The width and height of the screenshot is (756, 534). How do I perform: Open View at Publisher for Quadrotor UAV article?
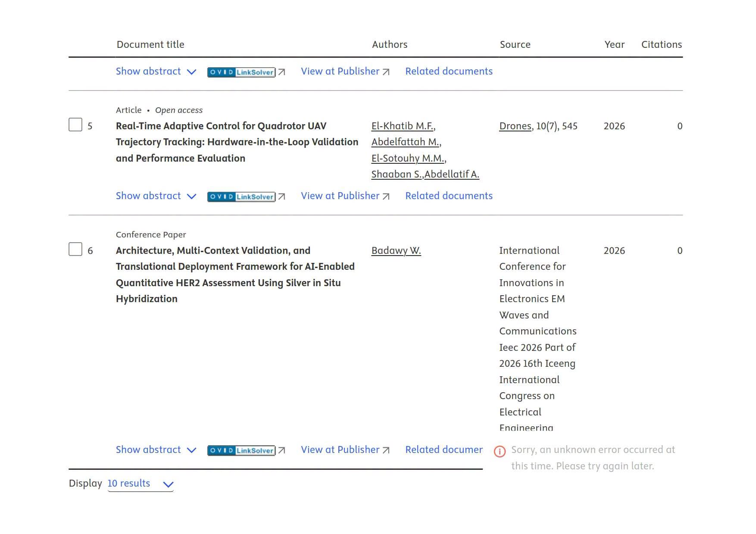pyautogui.click(x=345, y=196)
